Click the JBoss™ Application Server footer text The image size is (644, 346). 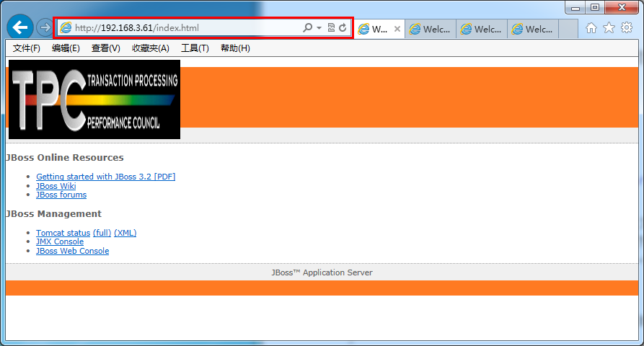tap(322, 272)
